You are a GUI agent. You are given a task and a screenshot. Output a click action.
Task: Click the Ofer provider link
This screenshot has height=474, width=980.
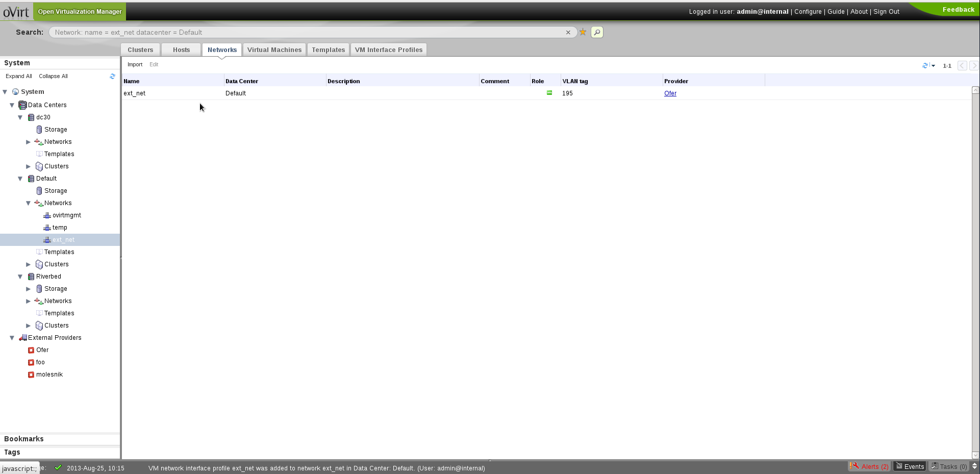pos(670,93)
